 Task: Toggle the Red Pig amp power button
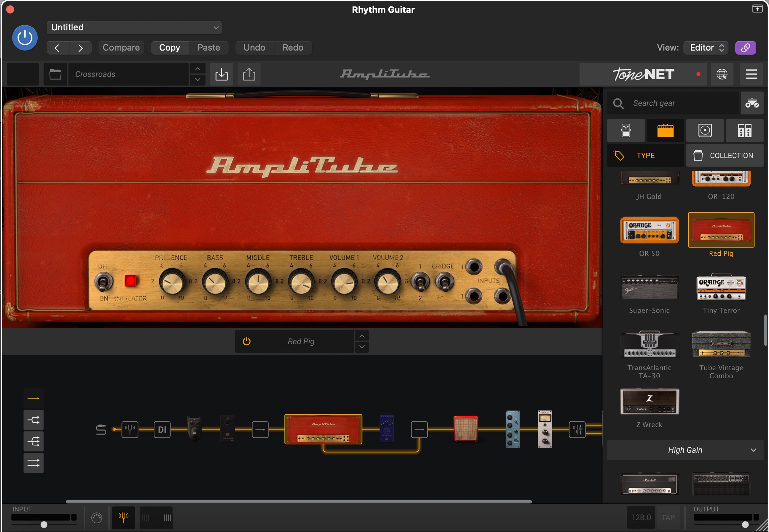point(247,342)
